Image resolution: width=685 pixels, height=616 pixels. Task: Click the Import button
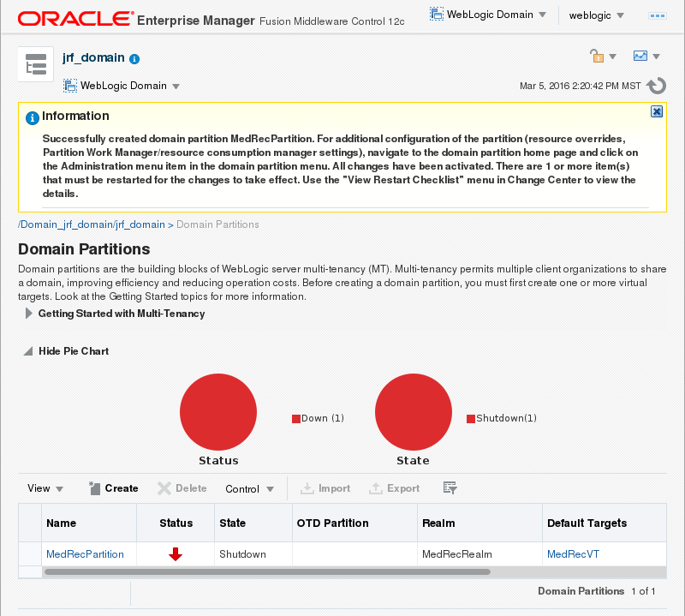point(325,488)
